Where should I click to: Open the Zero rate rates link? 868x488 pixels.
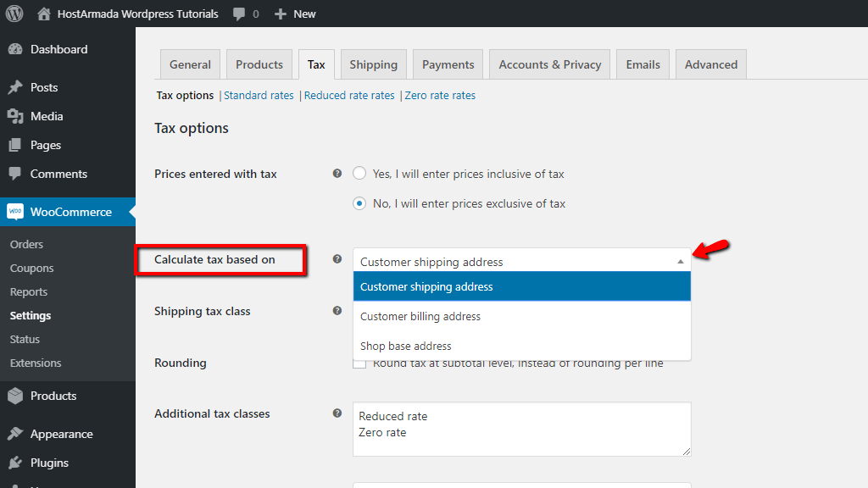440,96
